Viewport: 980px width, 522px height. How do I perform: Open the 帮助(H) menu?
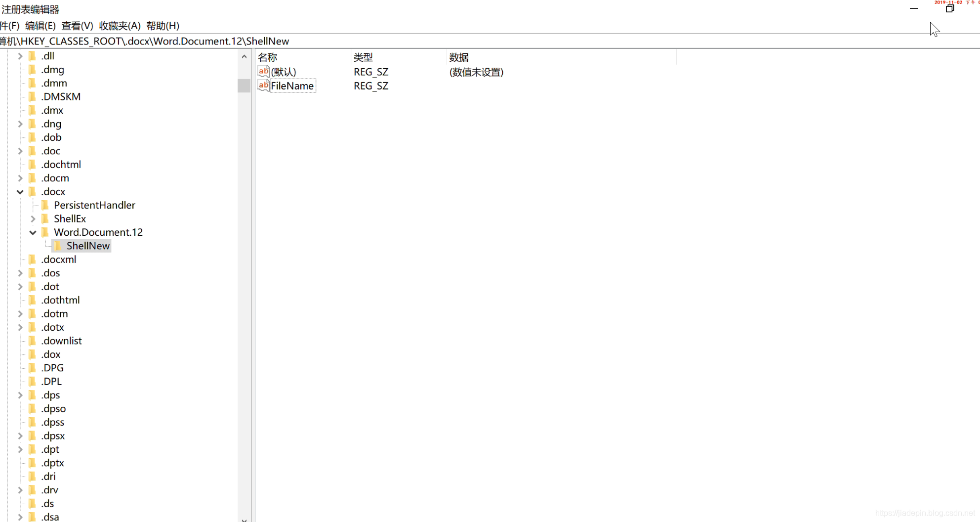163,26
